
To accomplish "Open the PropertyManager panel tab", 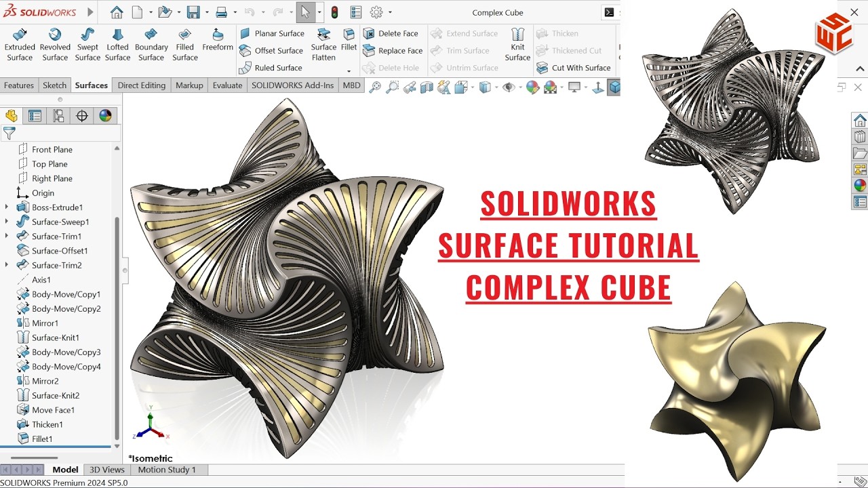I will click(x=35, y=116).
